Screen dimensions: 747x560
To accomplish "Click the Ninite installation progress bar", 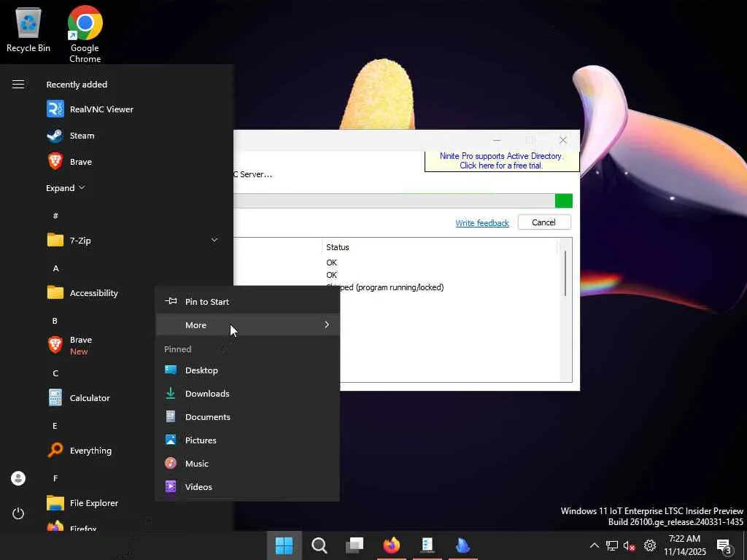I will click(403, 201).
